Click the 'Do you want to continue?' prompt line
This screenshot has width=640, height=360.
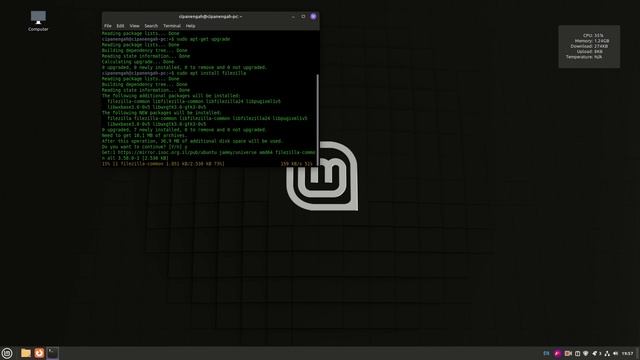click(144, 147)
